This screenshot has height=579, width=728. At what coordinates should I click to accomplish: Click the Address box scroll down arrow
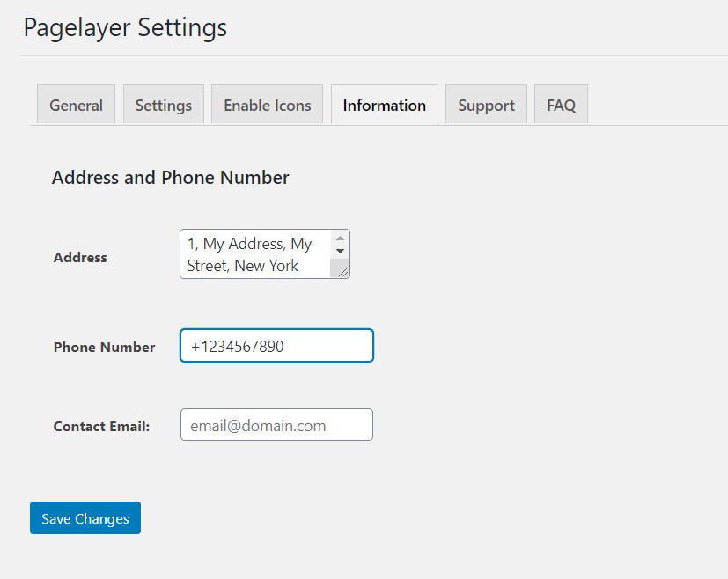point(340,252)
